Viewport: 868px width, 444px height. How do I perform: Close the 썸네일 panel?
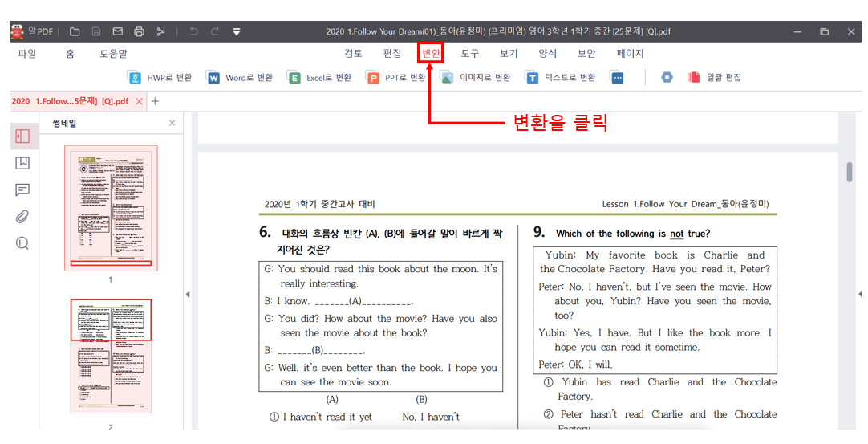point(172,123)
